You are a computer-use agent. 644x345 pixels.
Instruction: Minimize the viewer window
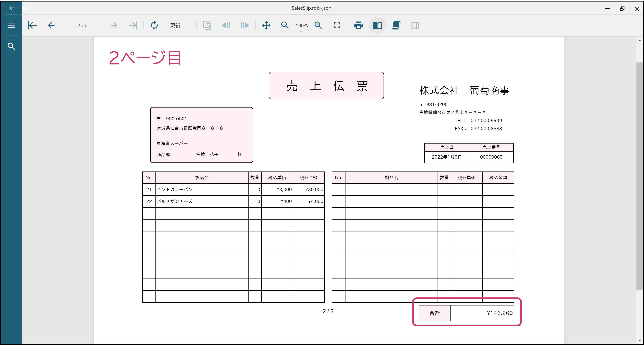coord(607,9)
